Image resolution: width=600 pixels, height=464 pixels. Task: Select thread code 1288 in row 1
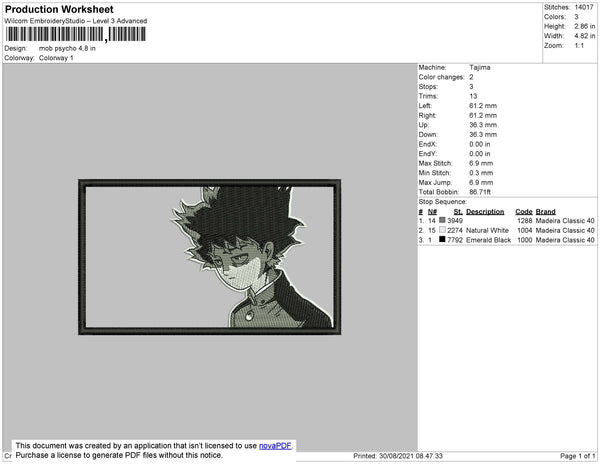525,221
